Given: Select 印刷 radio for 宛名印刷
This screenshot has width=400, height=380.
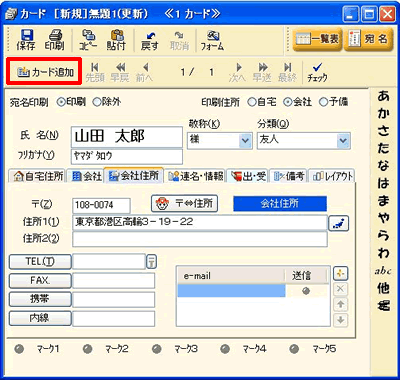Looking at the screenshot, I should click(x=61, y=102).
